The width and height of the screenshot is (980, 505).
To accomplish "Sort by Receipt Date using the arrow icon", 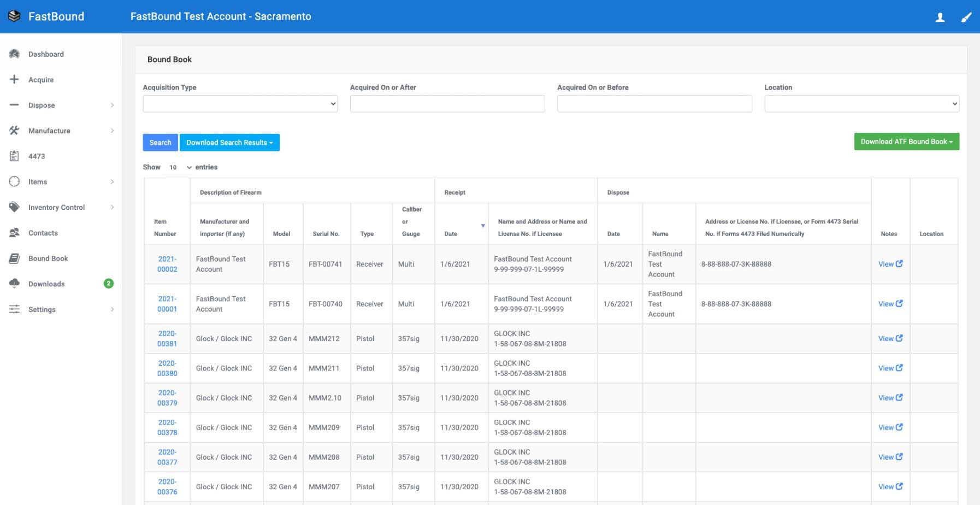I will 483,226.
